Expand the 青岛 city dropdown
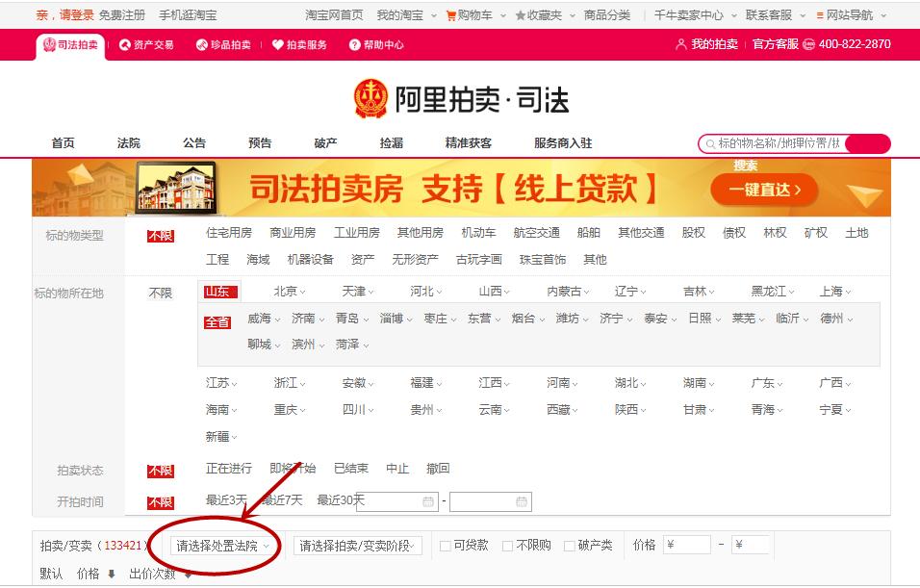This screenshot has width=920, height=588. coord(352,319)
